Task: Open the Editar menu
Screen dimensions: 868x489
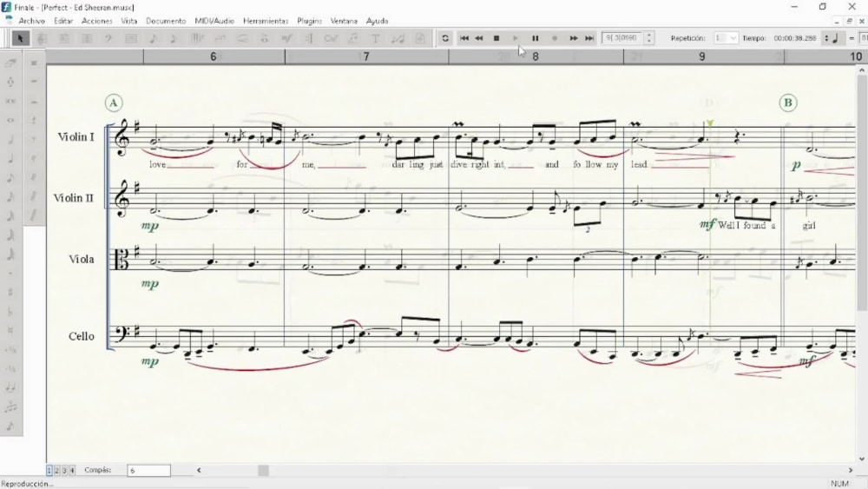Action: click(x=63, y=21)
